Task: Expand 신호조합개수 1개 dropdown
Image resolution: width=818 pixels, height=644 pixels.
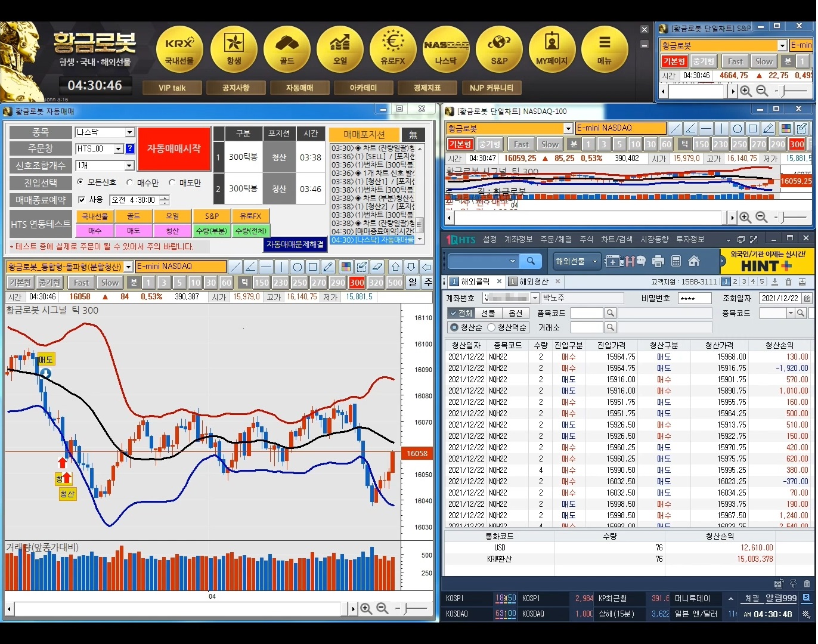Action: [x=129, y=165]
